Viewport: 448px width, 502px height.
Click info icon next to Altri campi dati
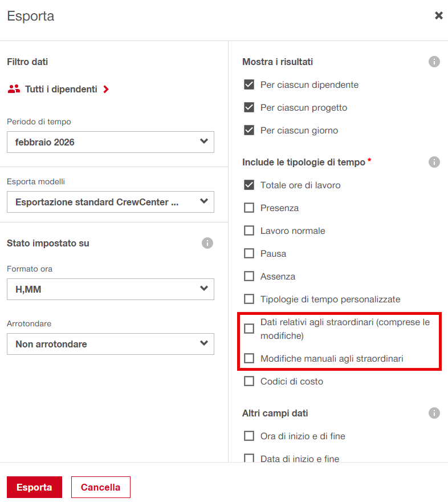434,413
